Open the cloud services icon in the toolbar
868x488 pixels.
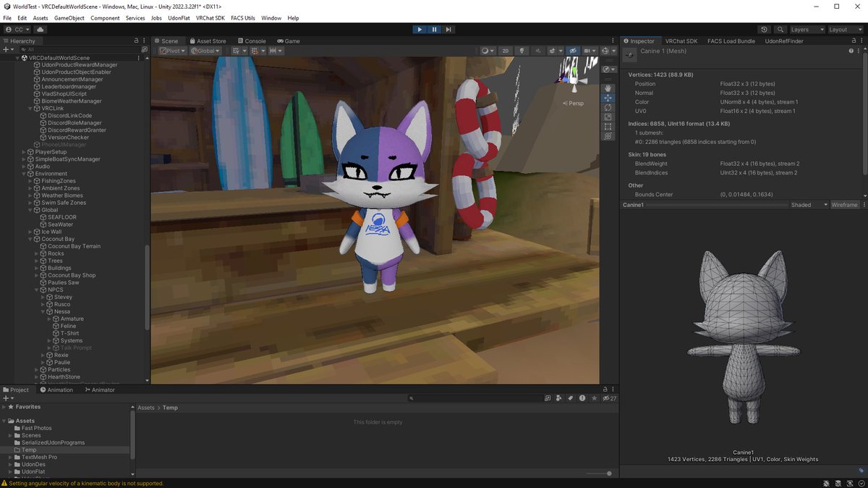(41, 30)
